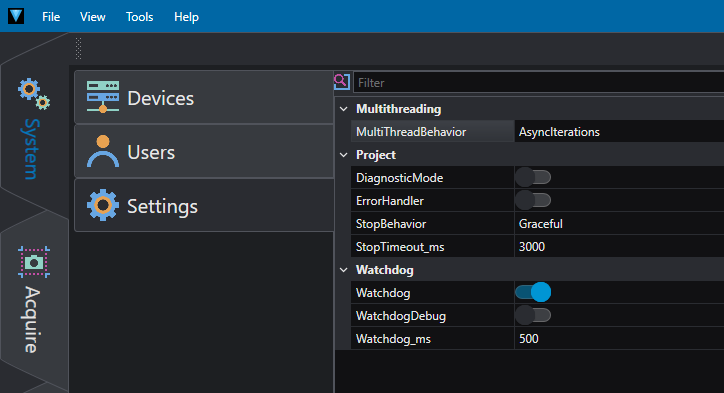Enable the WatchdogDebug switch
724x393 pixels.
533,315
